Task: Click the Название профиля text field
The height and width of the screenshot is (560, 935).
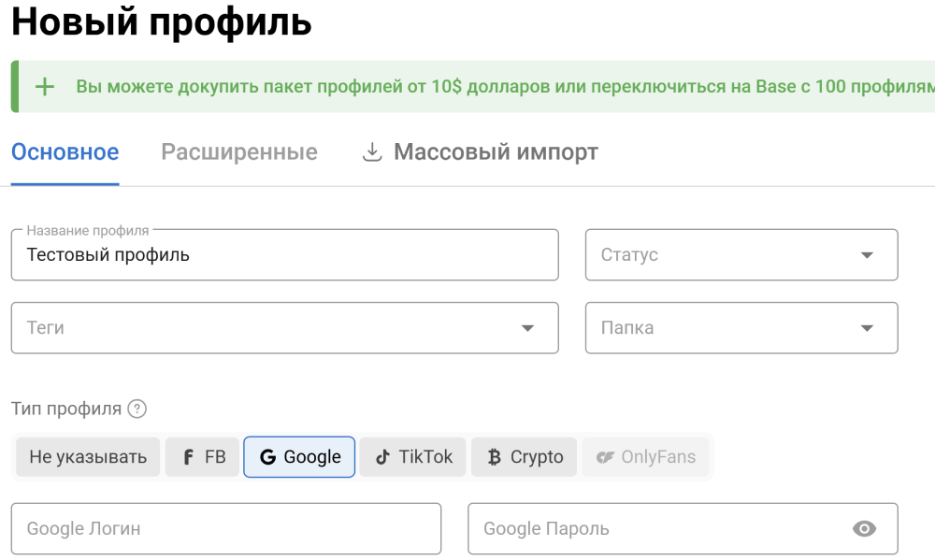Action: click(280, 254)
